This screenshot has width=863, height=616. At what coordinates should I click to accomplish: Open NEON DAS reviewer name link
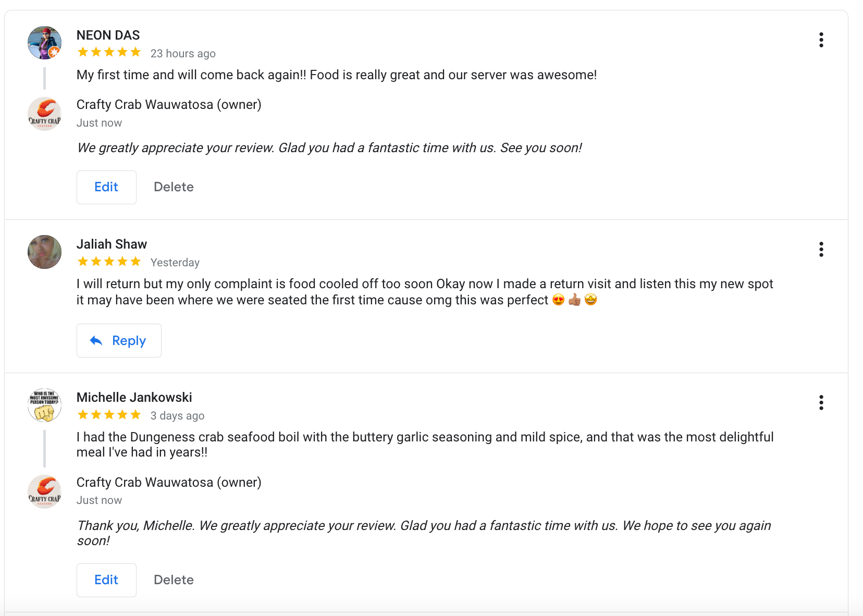pyautogui.click(x=108, y=35)
